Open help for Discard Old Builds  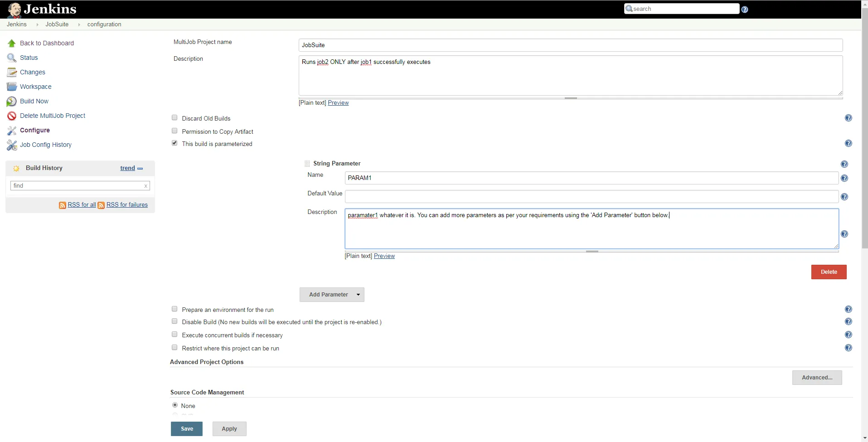click(x=849, y=118)
